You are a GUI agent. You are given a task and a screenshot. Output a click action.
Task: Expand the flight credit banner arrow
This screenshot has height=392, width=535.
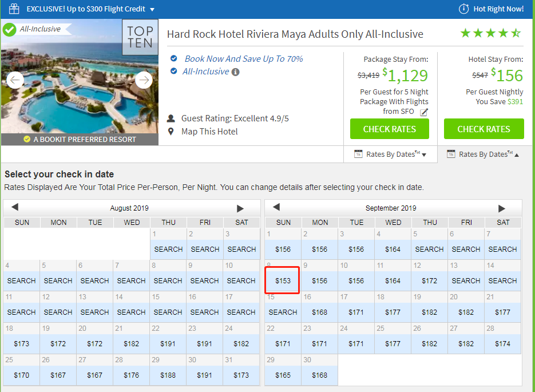click(152, 10)
